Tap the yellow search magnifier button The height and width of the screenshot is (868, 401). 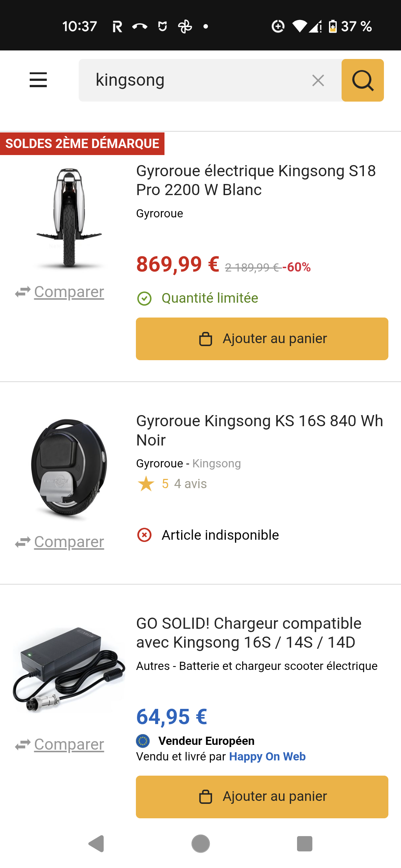coord(362,80)
